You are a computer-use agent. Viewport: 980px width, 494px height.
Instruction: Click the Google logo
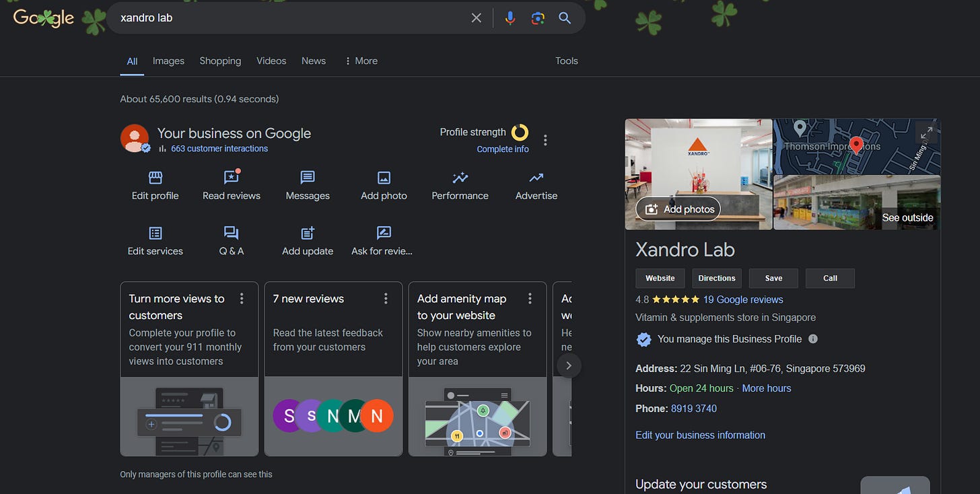tap(44, 18)
